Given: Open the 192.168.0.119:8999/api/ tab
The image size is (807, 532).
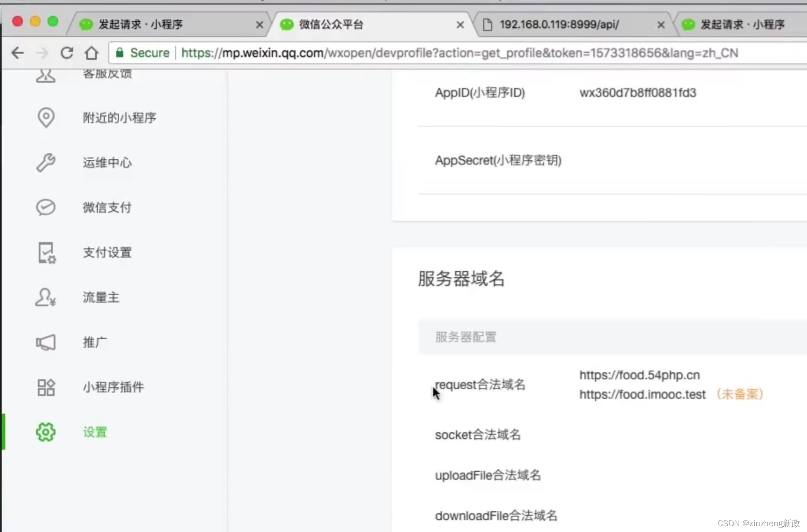Looking at the screenshot, I should (558, 25).
